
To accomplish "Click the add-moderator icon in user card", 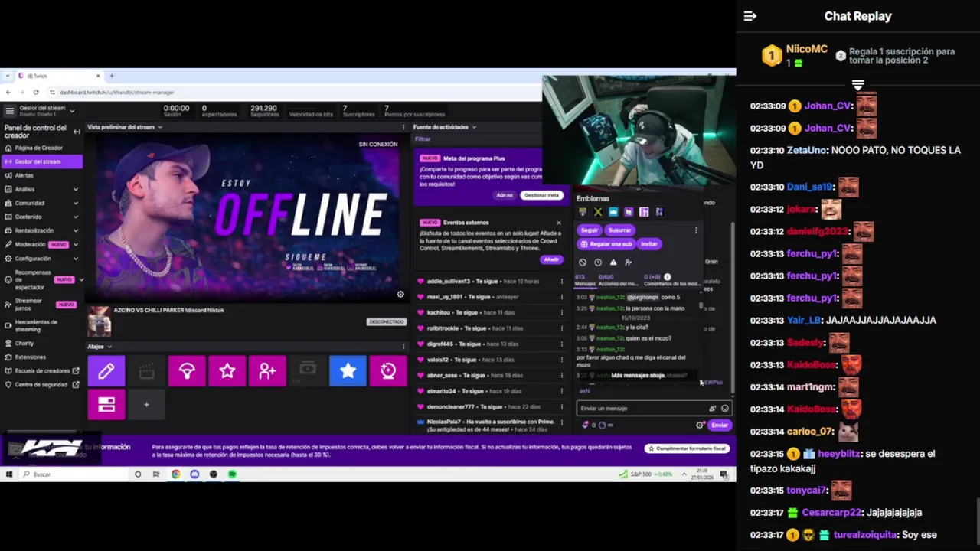I will pyautogui.click(x=629, y=262).
